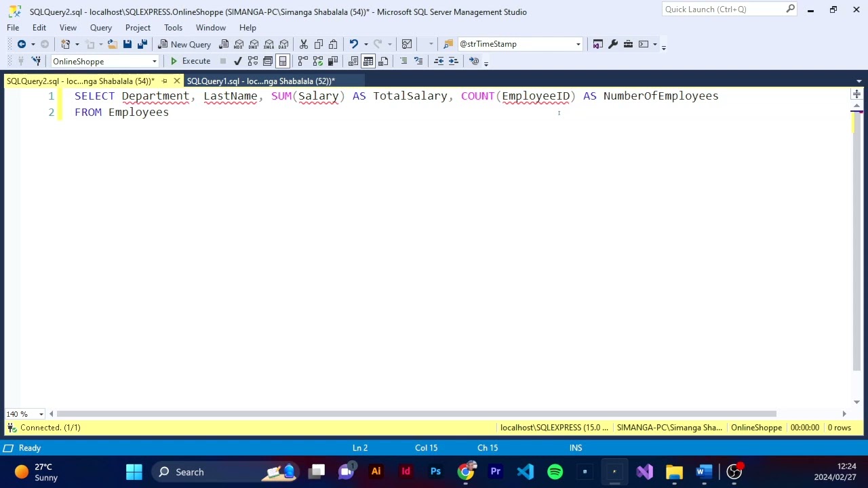Click the Save All icon
The height and width of the screenshot is (488, 868).
[x=142, y=44]
